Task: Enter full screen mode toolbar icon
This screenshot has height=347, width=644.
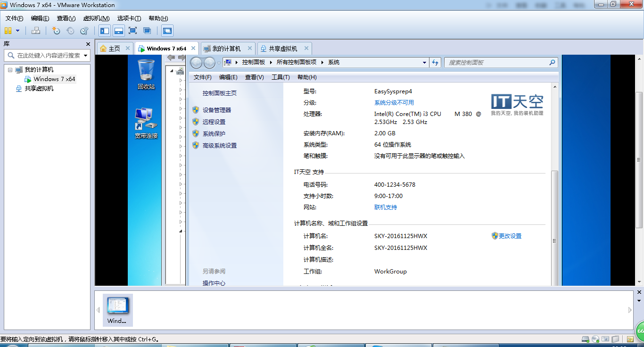Action: click(133, 31)
